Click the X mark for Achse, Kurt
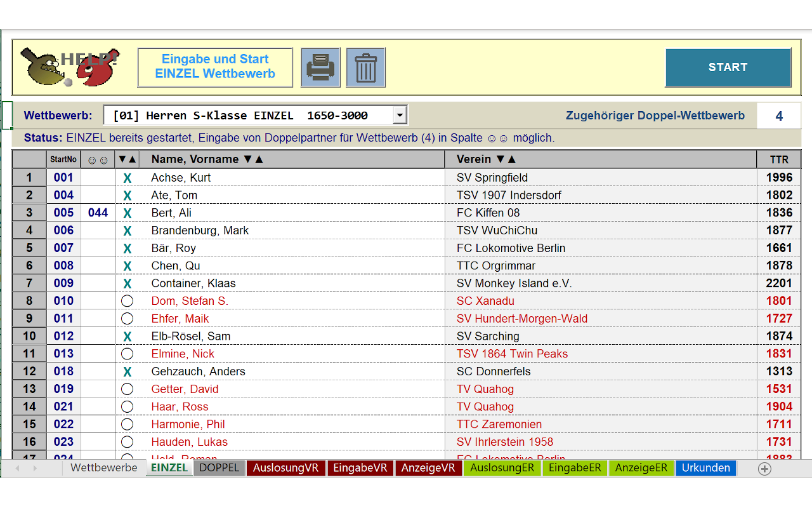 (127, 178)
